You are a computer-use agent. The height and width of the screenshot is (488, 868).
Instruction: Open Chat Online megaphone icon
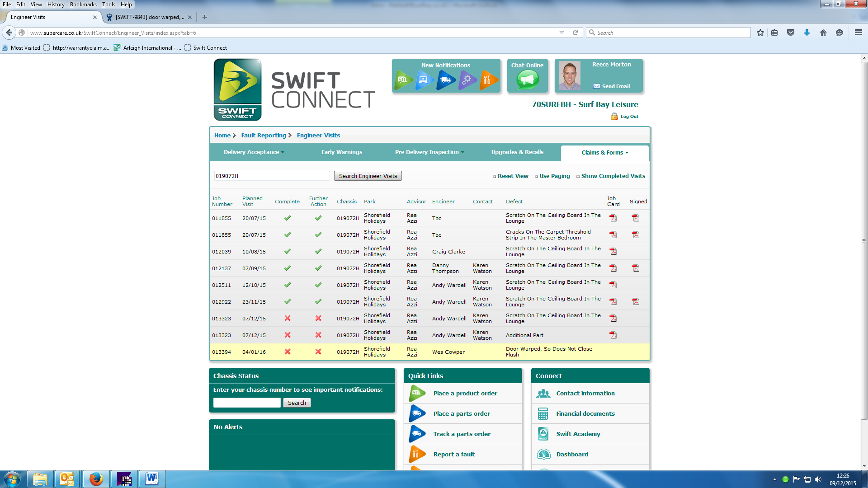527,80
